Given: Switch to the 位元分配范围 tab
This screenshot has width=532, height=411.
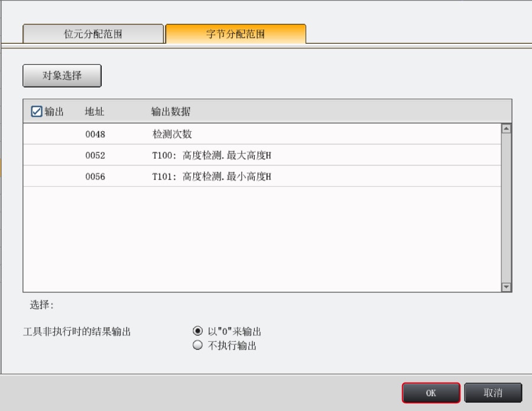Looking at the screenshot, I should tap(93, 34).
